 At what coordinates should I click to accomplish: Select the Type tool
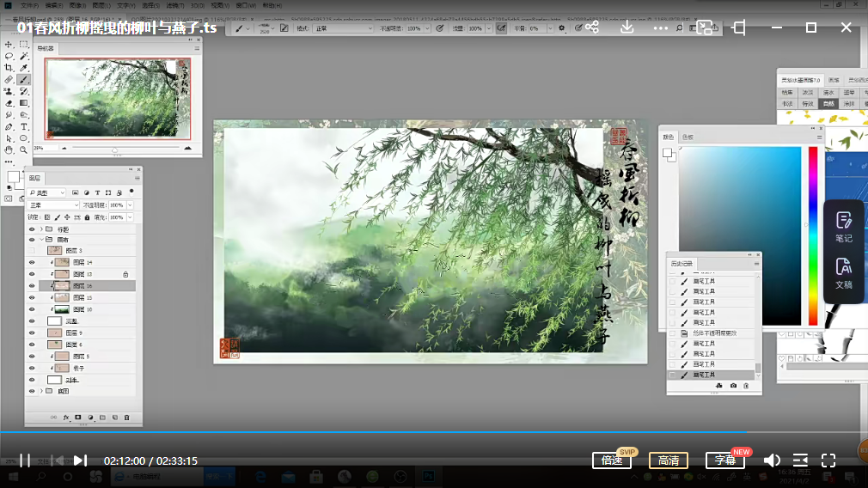pos(24,126)
